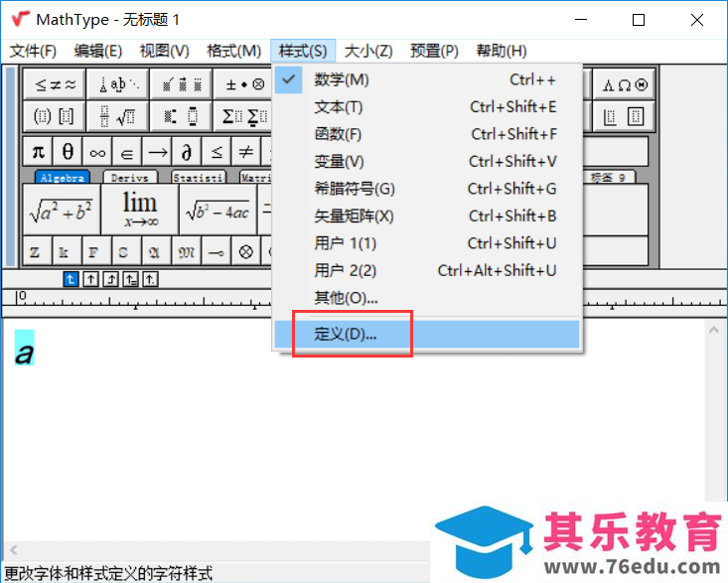The image size is (728, 583).
Task: Insert the circled times symbol in bottom row
Action: (x=245, y=251)
